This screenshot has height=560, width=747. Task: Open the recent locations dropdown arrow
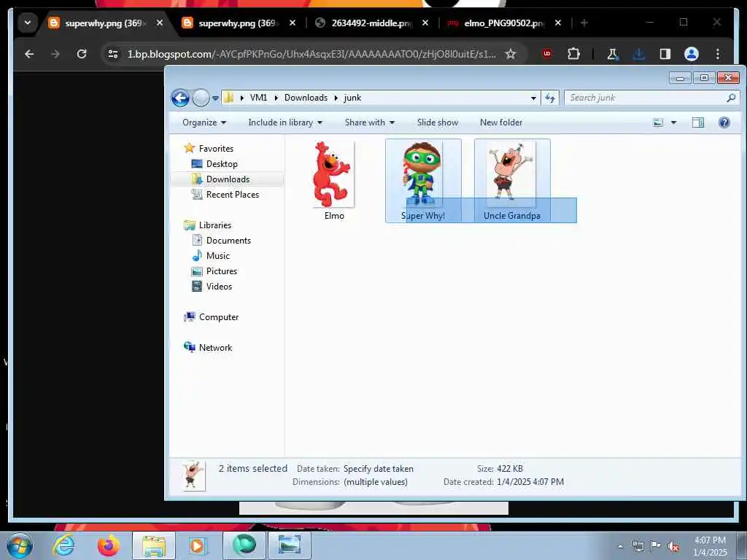point(215,98)
